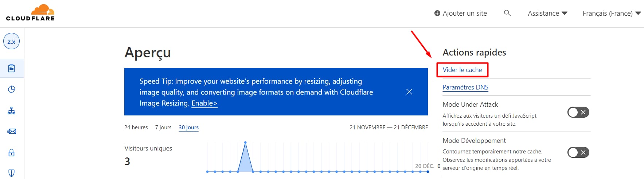Open the Overview clipboard icon in sidebar
Viewport: 644px width, 179px height.
[12, 68]
